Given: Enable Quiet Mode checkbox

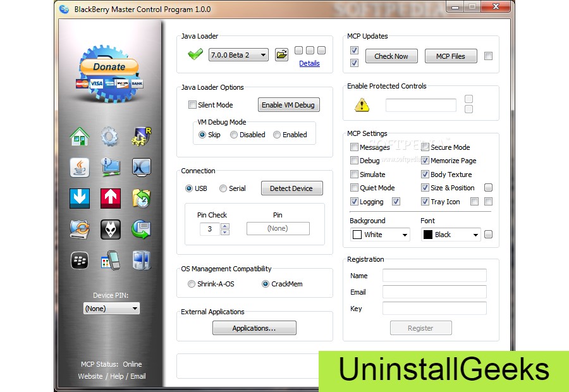Looking at the screenshot, I should 354,188.
